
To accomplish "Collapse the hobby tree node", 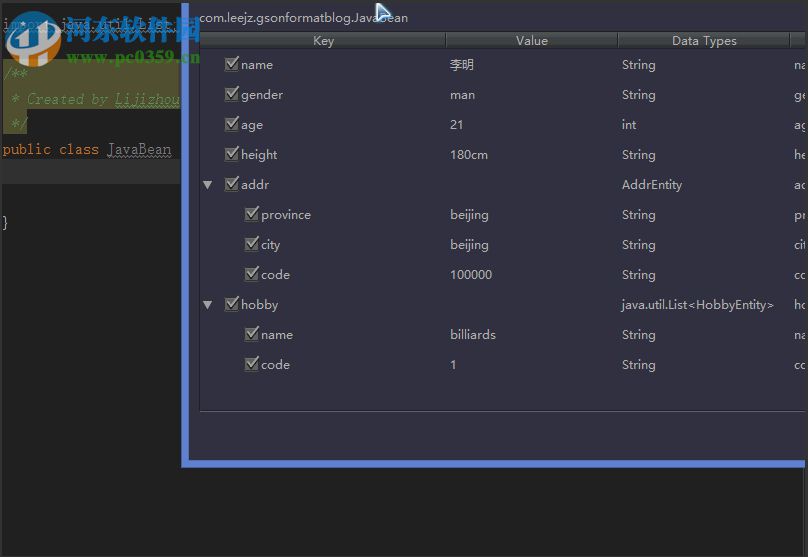I will [x=208, y=305].
